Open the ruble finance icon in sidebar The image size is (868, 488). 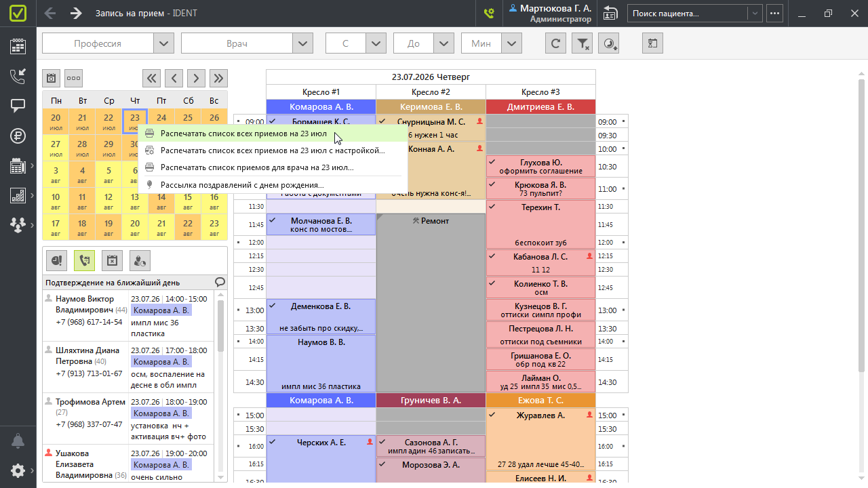click(18, 136)
